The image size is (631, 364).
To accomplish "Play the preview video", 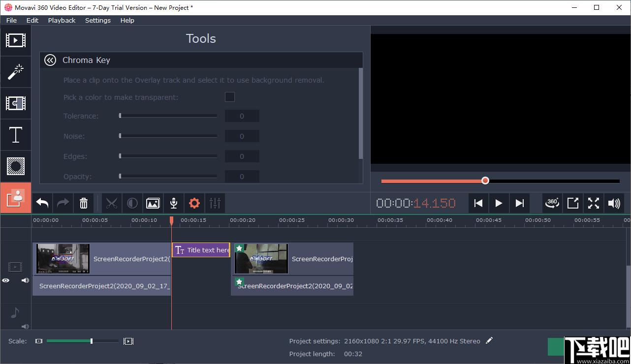I will pyautogui.click(x=499, y=203).
